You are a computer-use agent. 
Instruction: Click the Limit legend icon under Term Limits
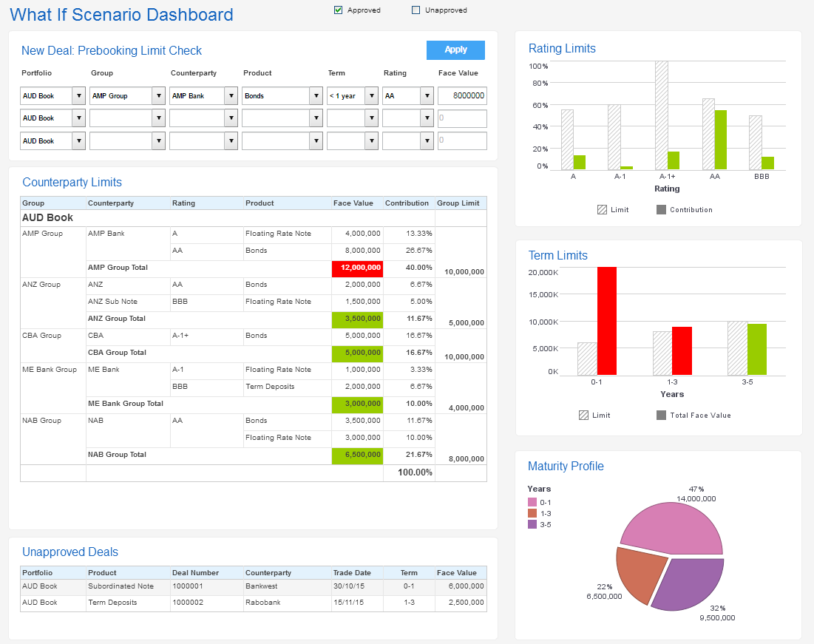pos(584,416)
